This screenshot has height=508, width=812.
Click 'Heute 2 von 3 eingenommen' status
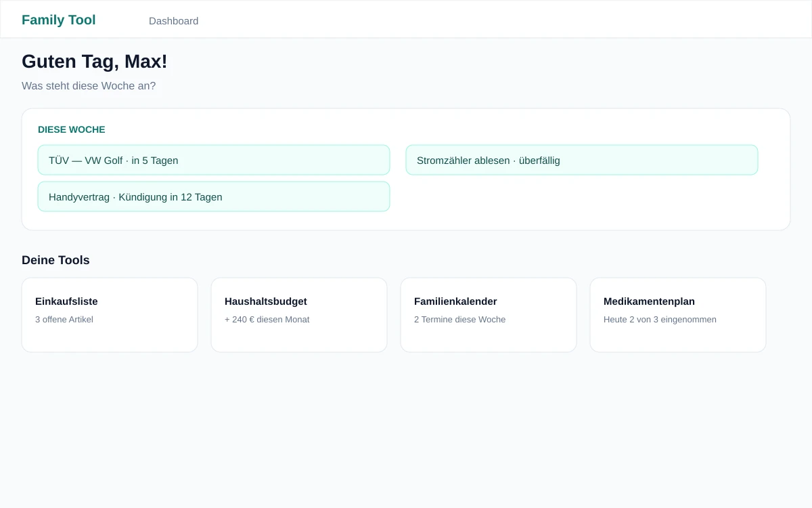(660, 320)
